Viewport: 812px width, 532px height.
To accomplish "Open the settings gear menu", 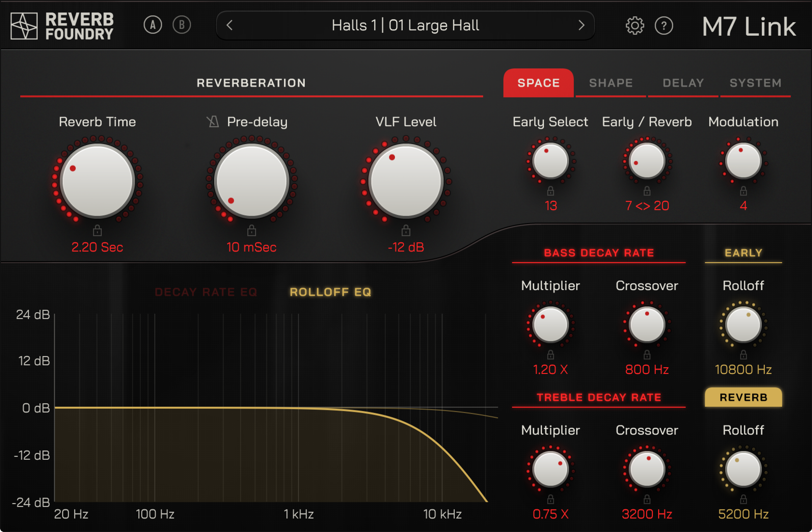I will (635, 25).
